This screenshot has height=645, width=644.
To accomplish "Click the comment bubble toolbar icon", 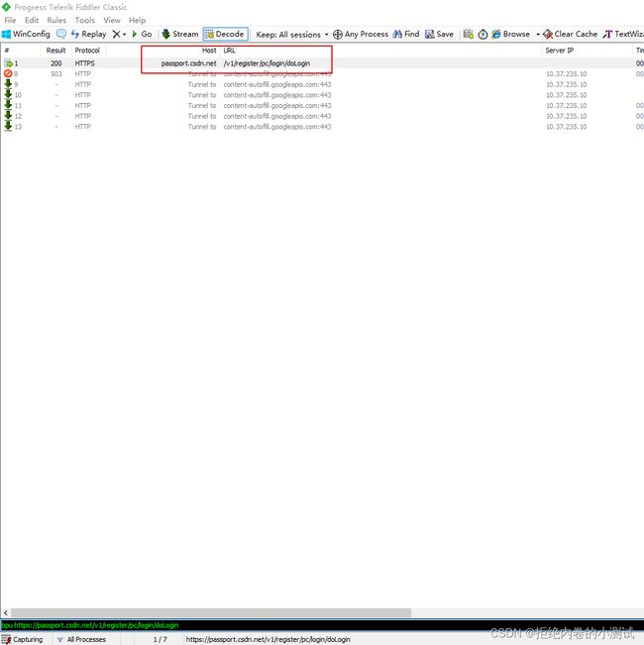I will point(61,34).
